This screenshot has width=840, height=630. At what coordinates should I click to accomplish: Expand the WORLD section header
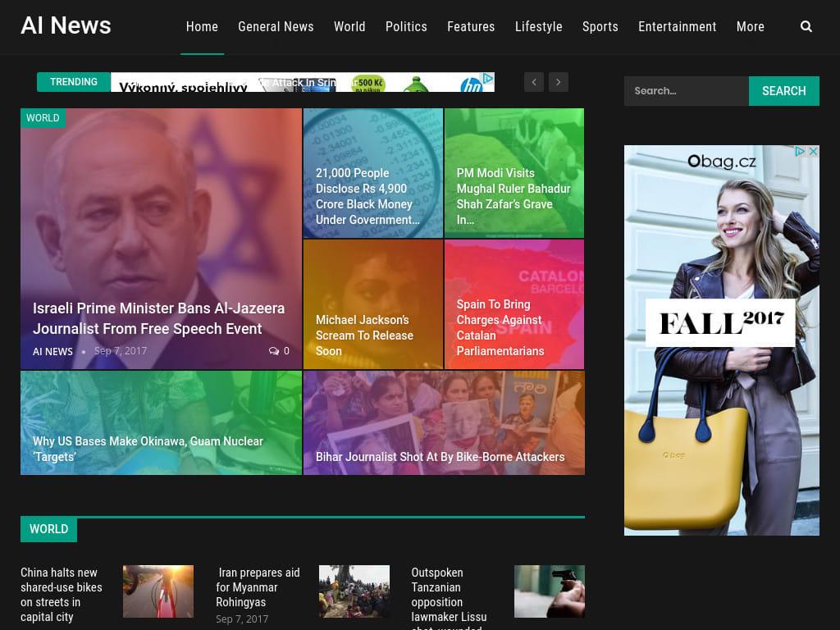click(48, 529)
